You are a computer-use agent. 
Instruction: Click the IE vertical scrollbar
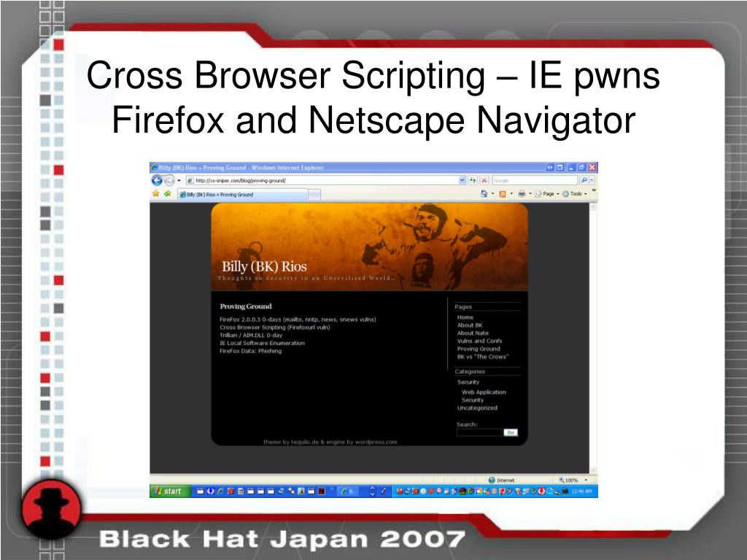click(x=593, y=338)
